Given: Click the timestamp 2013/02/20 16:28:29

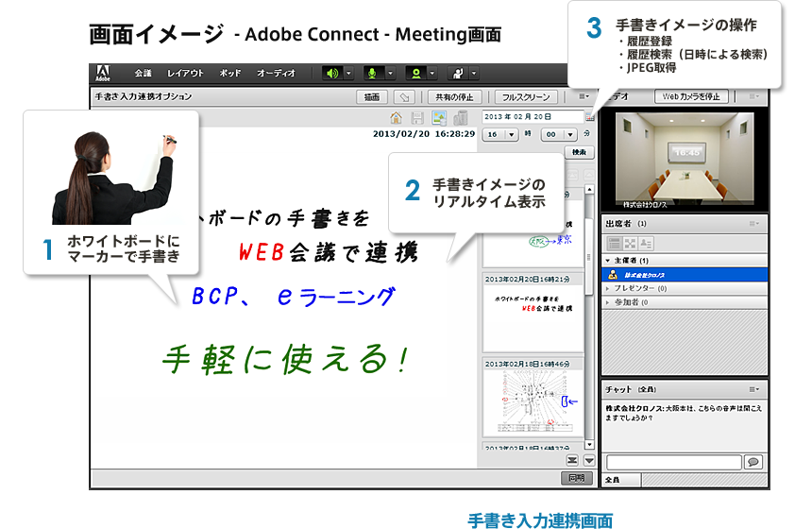Looking at the screenshot, I should pyautogui.click(x=424, y=134).
